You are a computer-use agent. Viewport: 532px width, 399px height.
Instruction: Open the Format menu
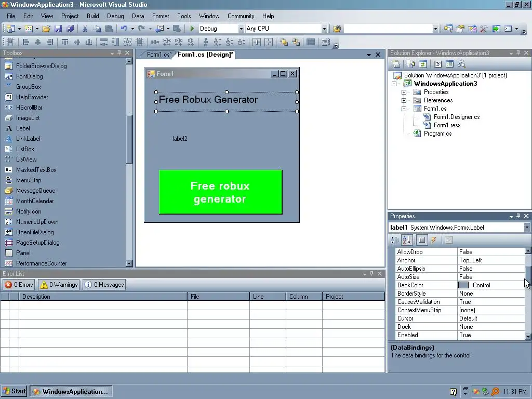161,16
